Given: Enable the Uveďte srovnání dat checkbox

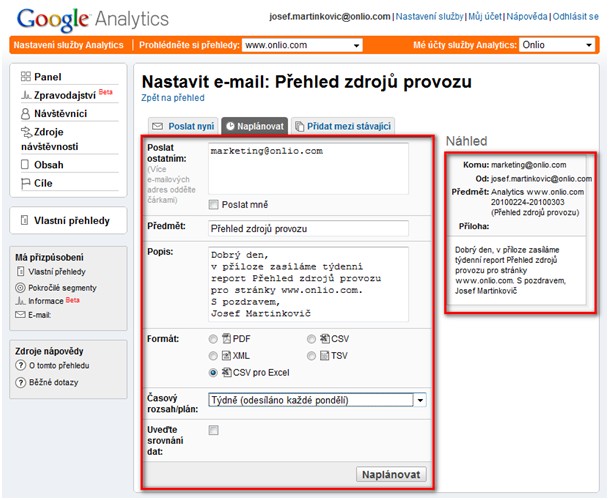Looking at the screenshot, I should 213,430.
